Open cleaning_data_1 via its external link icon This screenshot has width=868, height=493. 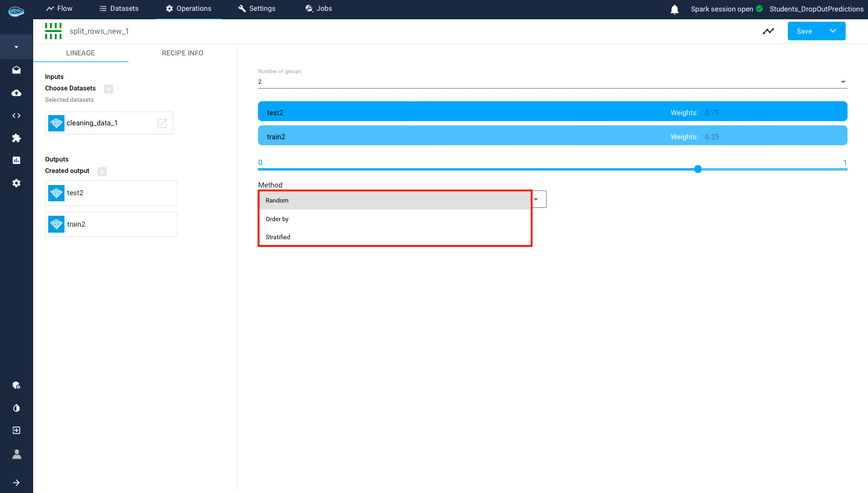(x=162, y=123)
